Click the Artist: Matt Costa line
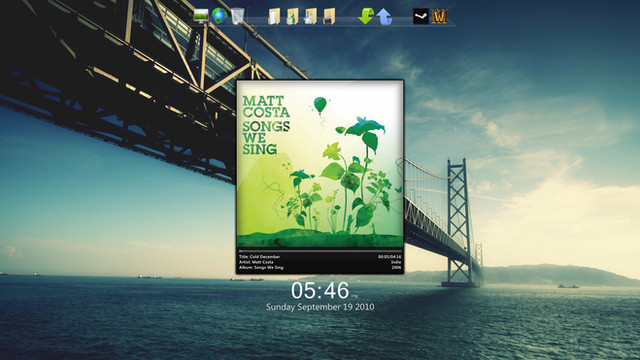 pos(256,262)
